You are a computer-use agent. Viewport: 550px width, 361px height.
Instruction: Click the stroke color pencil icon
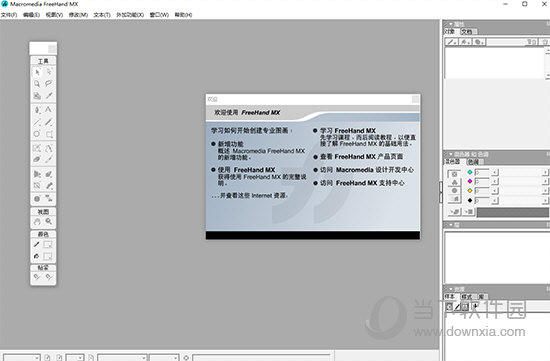(36, 244)
